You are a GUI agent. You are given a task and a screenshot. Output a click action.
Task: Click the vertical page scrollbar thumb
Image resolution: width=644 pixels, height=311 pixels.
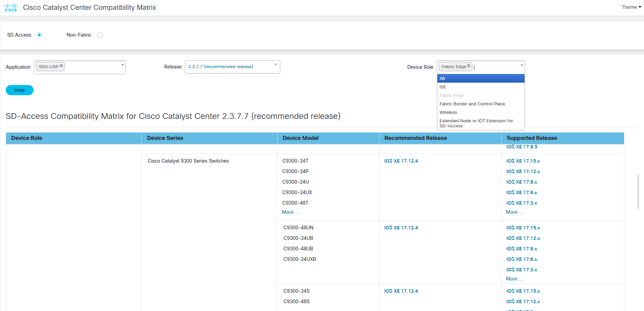[638, 191]
